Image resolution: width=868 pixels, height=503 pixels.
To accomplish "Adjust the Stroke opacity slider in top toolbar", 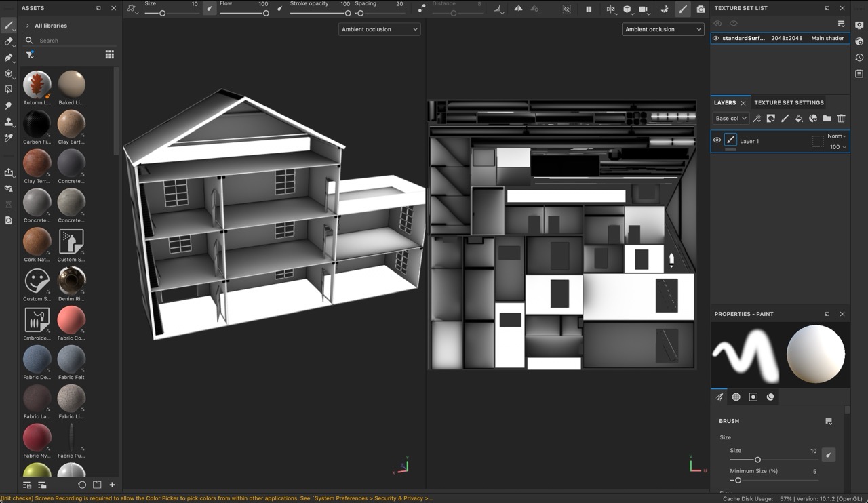I will point(321,13).
